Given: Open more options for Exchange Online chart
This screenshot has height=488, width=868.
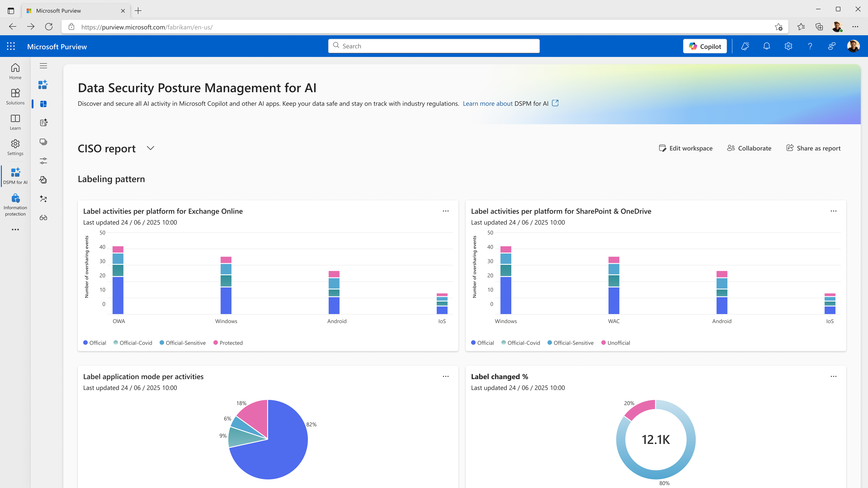Looking at the screenshot, I should coord(446,211).
